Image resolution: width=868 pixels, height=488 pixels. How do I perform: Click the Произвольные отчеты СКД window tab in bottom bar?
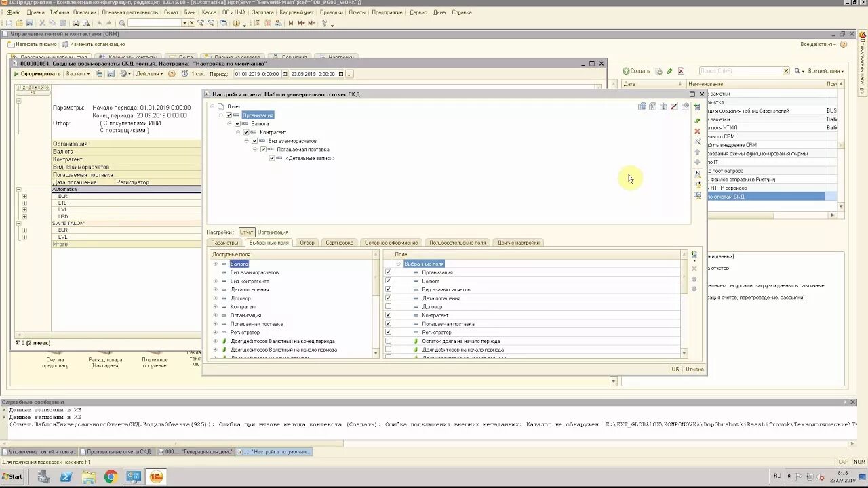(x=118, y=451)
